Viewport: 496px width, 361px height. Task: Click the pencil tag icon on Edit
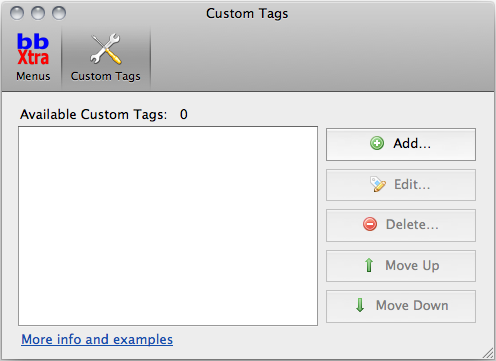click(x=378, y=184)
